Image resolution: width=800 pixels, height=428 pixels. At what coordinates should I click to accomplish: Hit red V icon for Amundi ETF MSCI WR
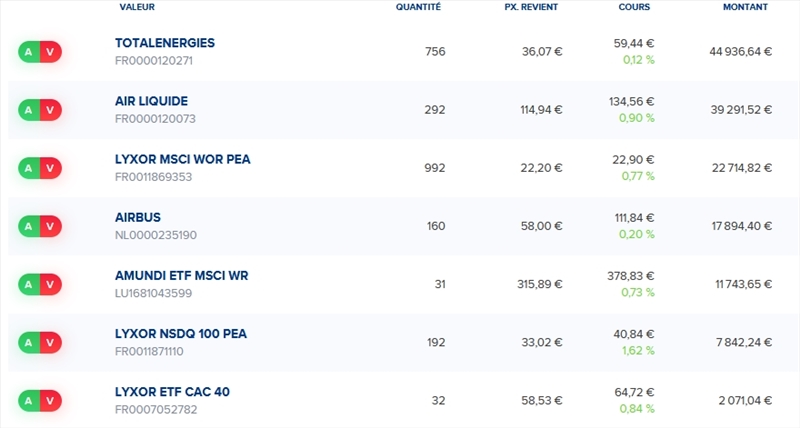click(50, 284)
